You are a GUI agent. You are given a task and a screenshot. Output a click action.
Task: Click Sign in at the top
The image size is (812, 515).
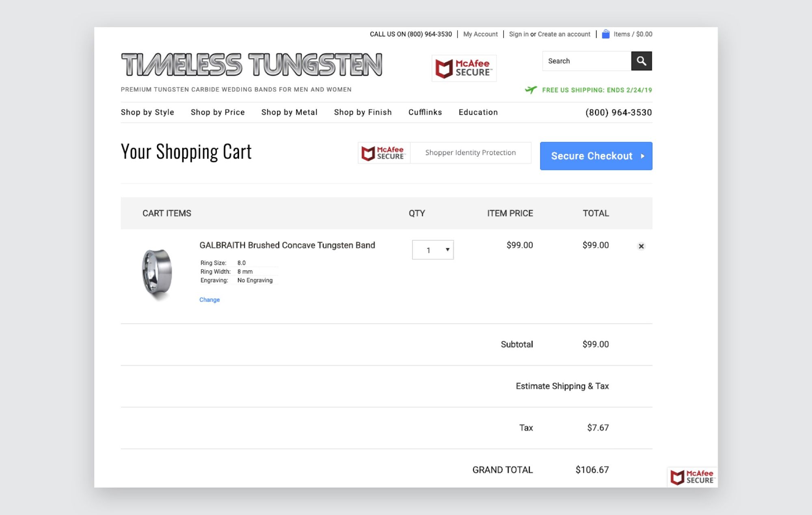click(518, 34)
